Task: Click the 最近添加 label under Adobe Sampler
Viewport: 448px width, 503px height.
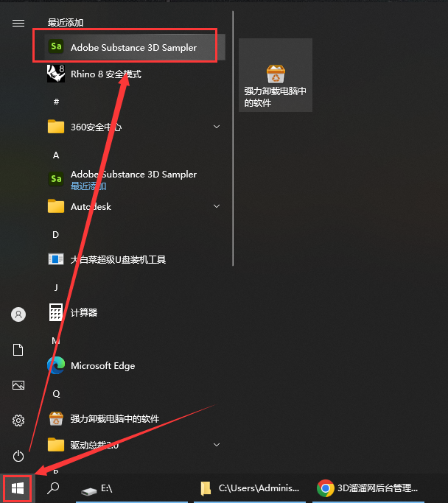Action: tap(88, 186)
